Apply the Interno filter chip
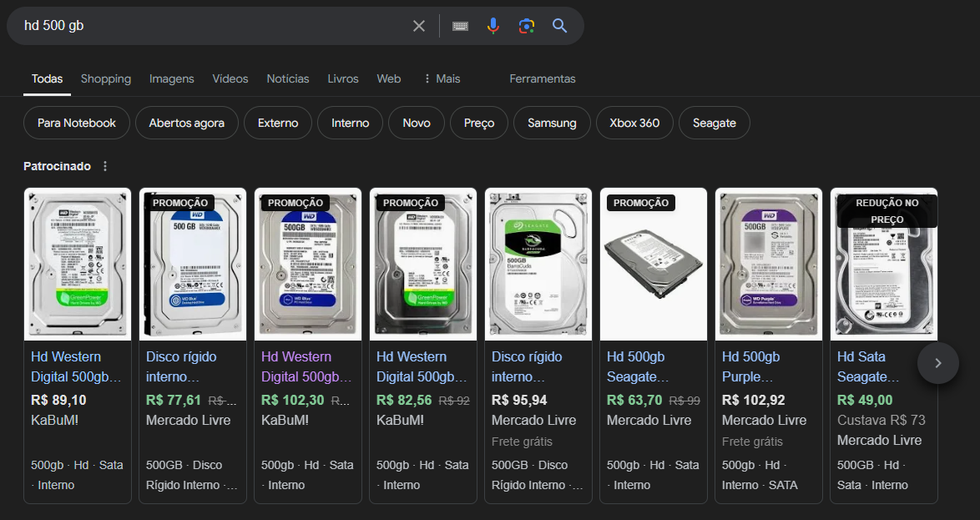This screenshot has height=520, width=980. pos(350,124)
